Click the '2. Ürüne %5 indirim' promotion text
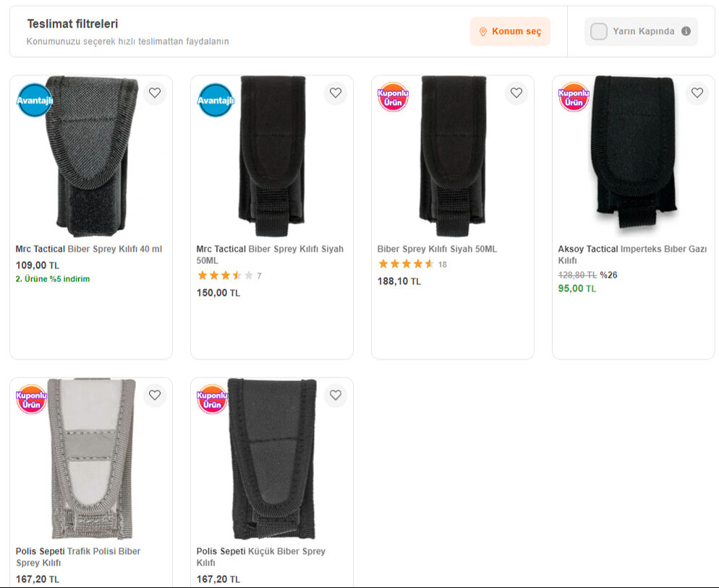Screen dimensions: 719x588 pos(53,278)
